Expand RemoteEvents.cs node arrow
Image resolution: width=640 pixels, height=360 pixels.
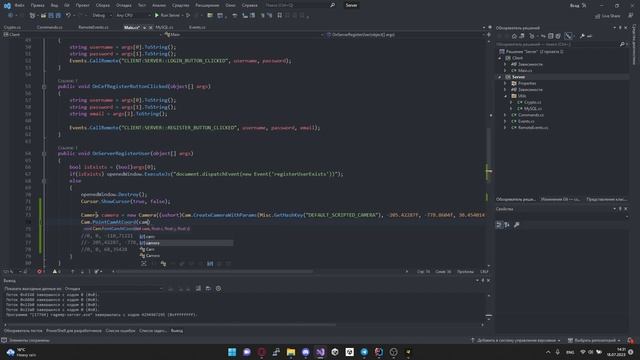tap(505, 128)
